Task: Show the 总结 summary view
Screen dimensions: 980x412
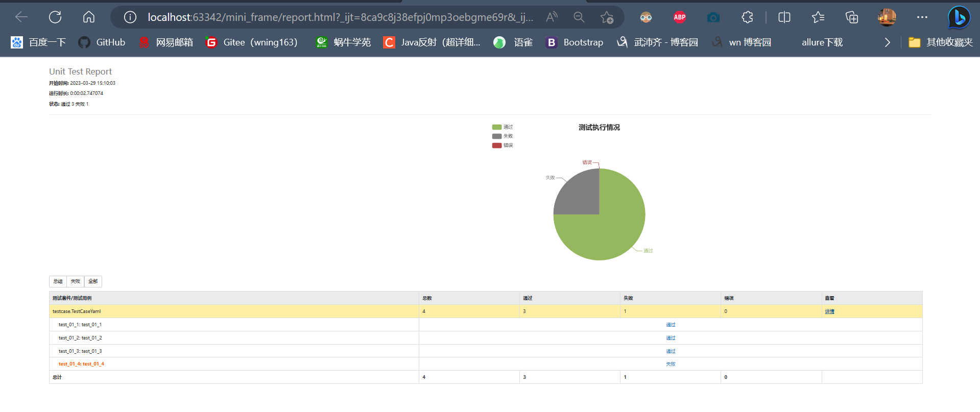Action: point(58,281)
